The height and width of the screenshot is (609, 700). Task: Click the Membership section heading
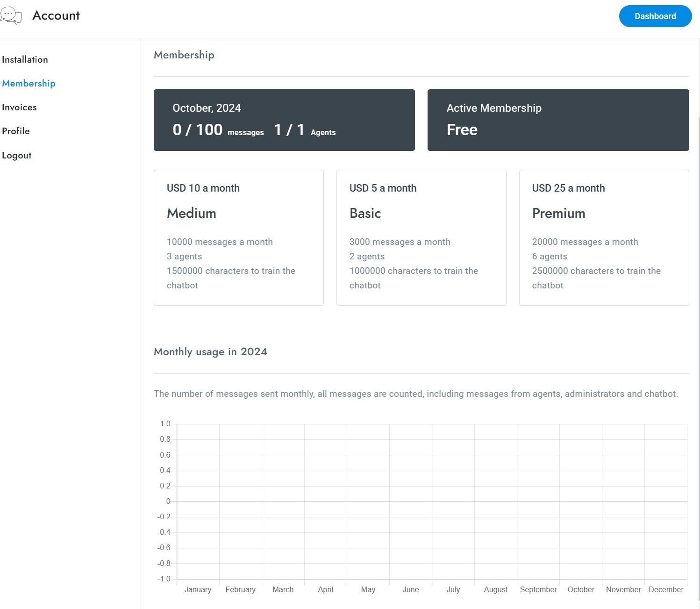tap(184, 55)
